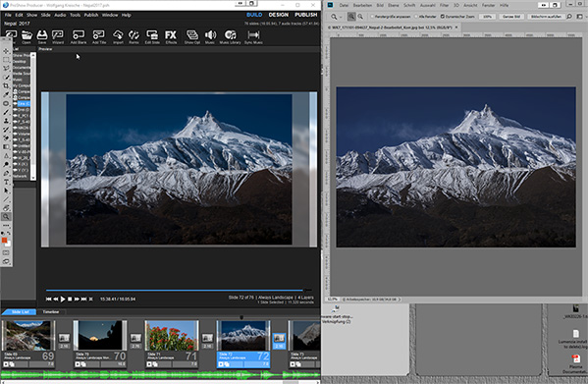Click transition icon after slide 72
Screen dimensions: 588x384
coord(279,338)
